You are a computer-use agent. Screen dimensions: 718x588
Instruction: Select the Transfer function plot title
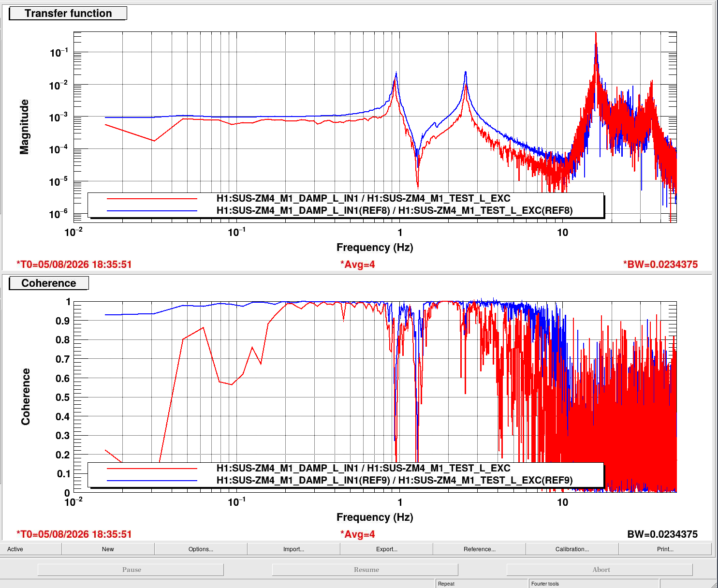68,13
